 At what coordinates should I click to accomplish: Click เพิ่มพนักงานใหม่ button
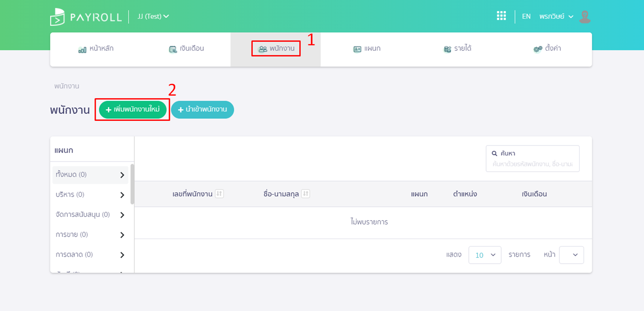132,110
